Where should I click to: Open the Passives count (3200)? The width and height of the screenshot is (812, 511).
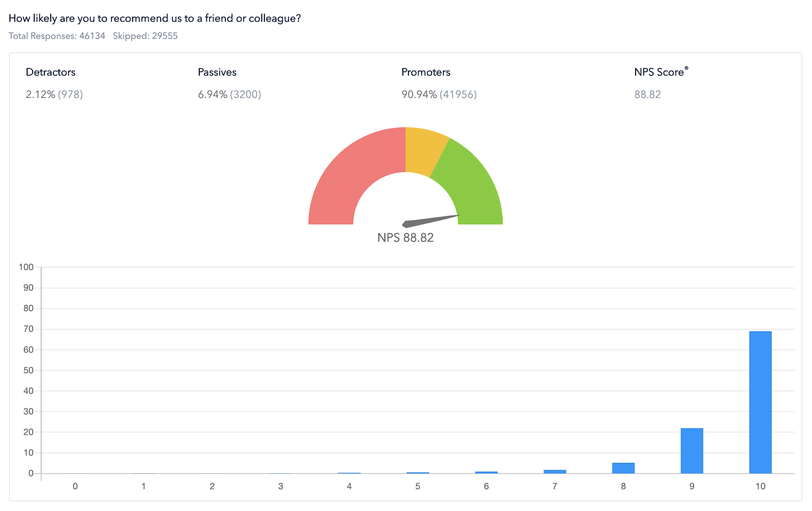point(246,95)
